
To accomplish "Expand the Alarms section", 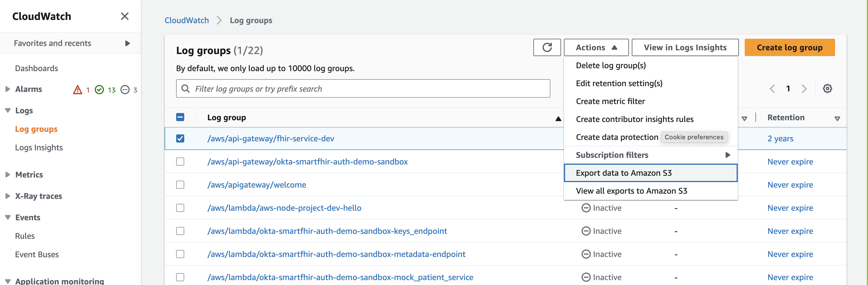I will (8, 89).
